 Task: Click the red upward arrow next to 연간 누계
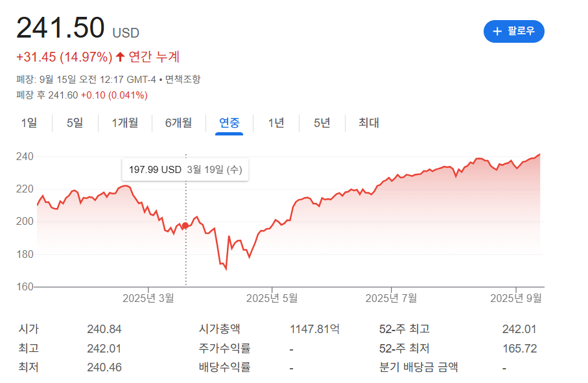click(119, 57)
